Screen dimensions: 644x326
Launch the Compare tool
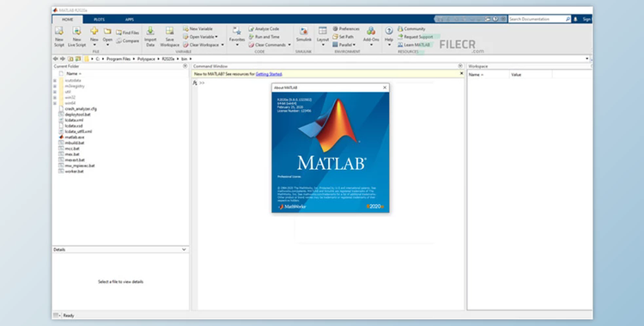click(x=127, y=40)
